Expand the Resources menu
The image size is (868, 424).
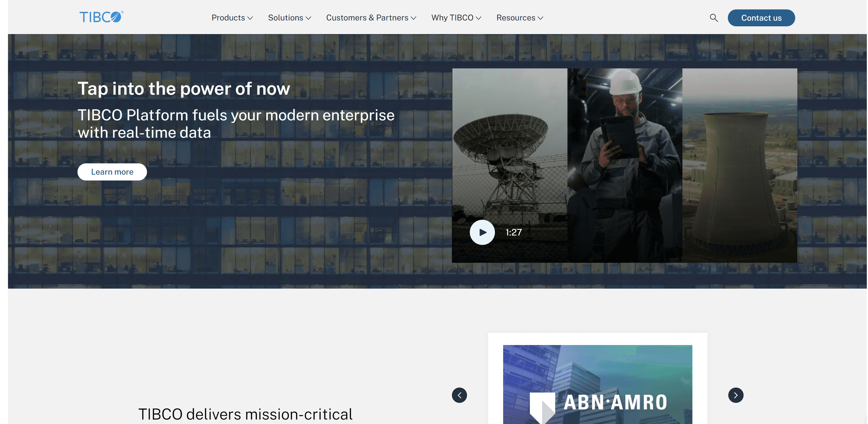[x=520, y=18]
